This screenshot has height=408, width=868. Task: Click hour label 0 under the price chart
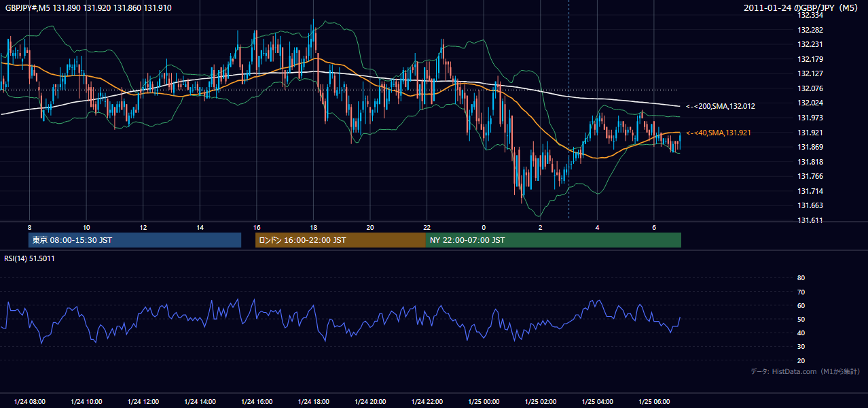484,227
